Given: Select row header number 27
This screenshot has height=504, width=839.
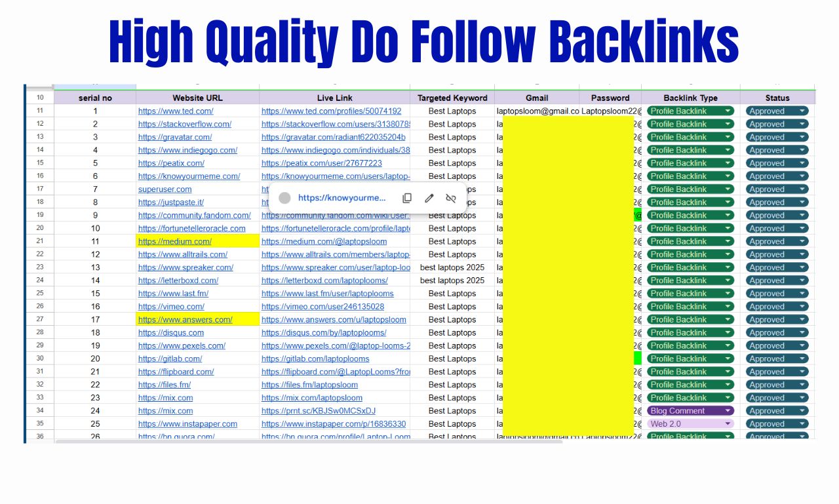Looking at the screenshot, I should point(40,320).
